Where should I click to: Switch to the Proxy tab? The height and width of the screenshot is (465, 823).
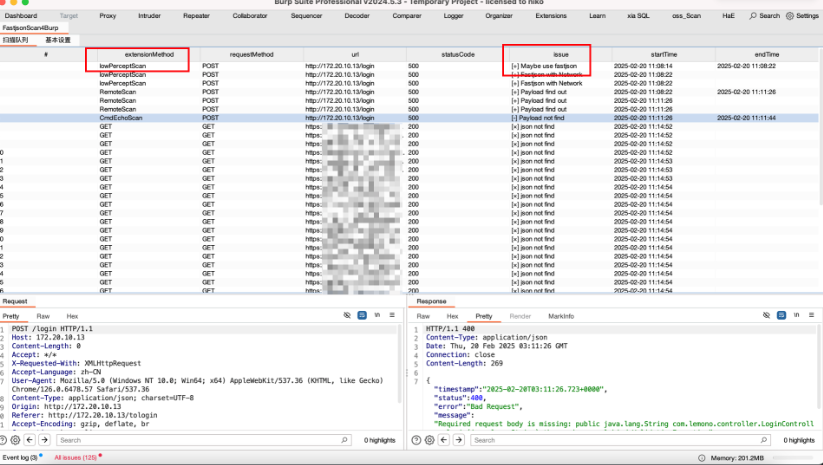[x=108, y=16]
